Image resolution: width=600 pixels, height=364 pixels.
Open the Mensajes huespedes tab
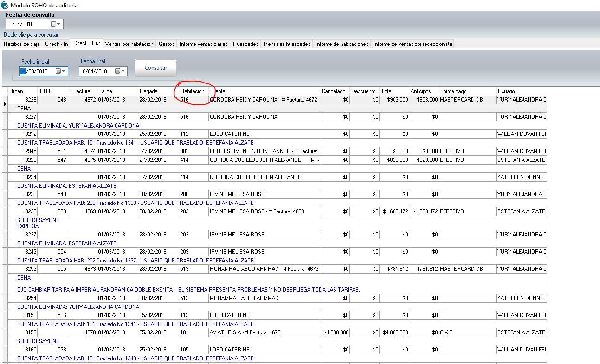(287, 44)
